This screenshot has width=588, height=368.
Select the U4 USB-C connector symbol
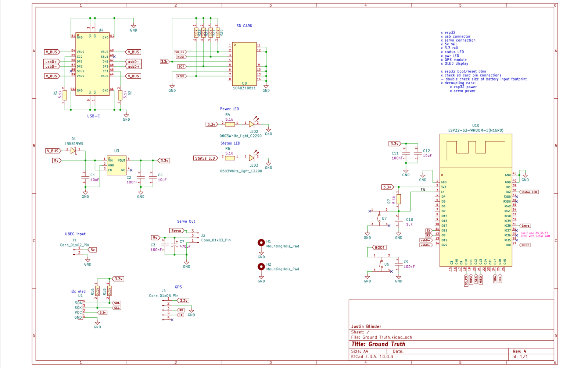(92, 64)
